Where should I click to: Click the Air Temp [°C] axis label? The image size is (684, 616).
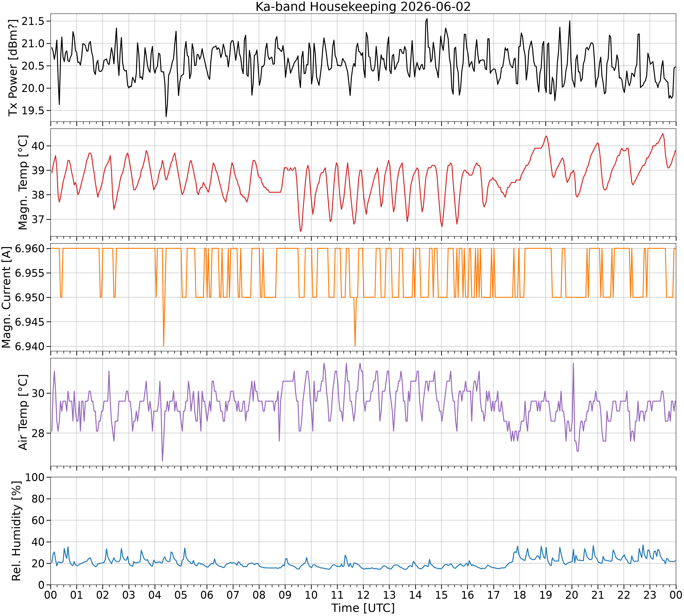pos(23,412)
